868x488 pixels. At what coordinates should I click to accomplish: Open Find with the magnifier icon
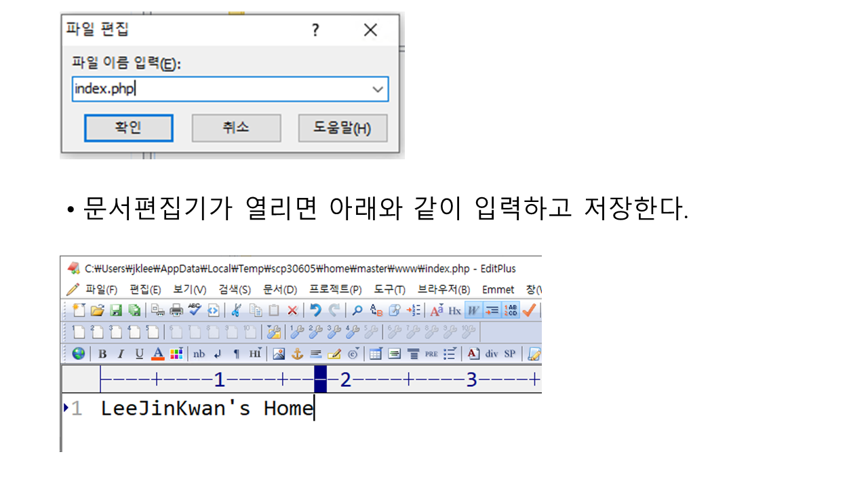pyautogui.click(x=357, y=310)
